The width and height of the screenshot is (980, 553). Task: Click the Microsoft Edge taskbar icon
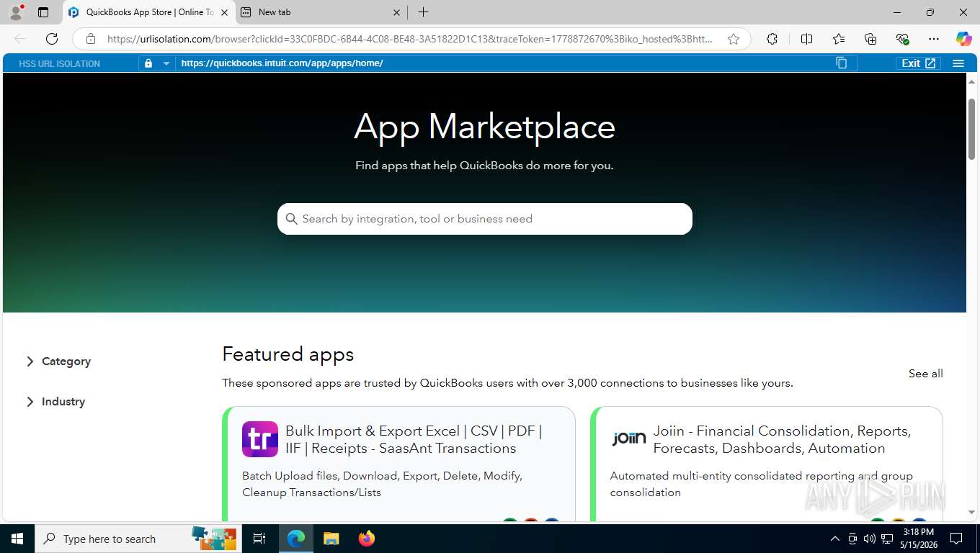pyautogui.click(x=295, y=539)
